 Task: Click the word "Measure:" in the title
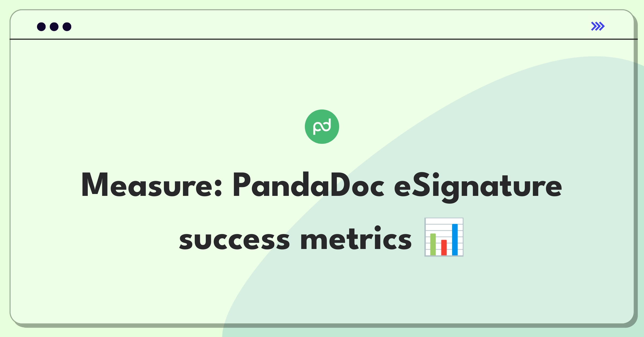[x=152, y=185]
